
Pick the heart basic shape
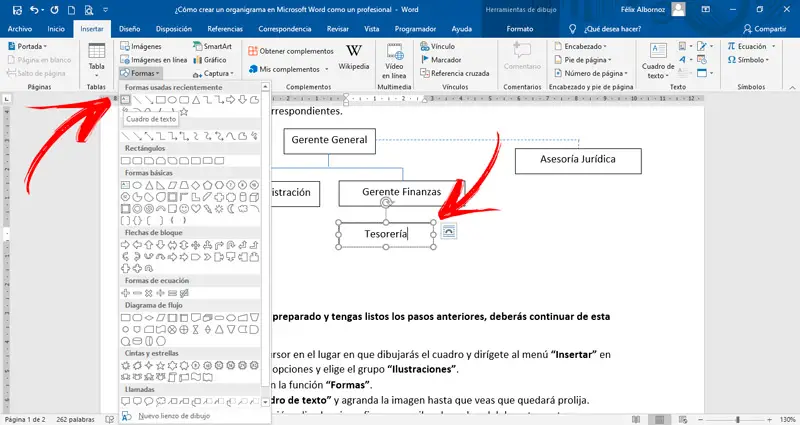coord(195,209)
